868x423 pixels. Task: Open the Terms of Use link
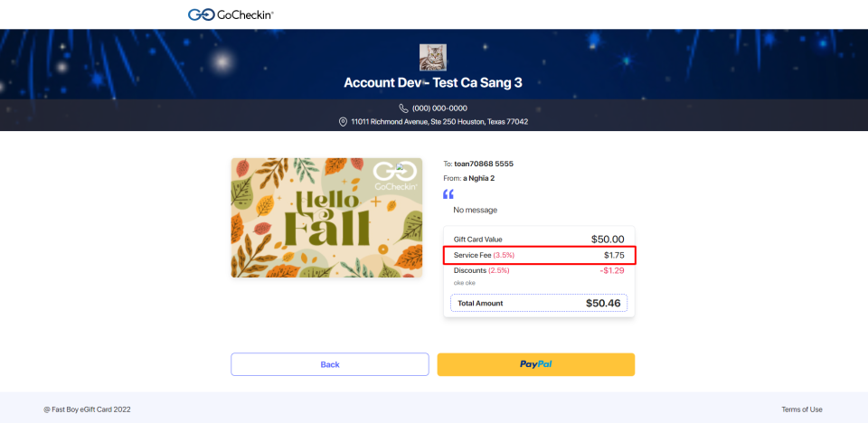pos(802,409)
